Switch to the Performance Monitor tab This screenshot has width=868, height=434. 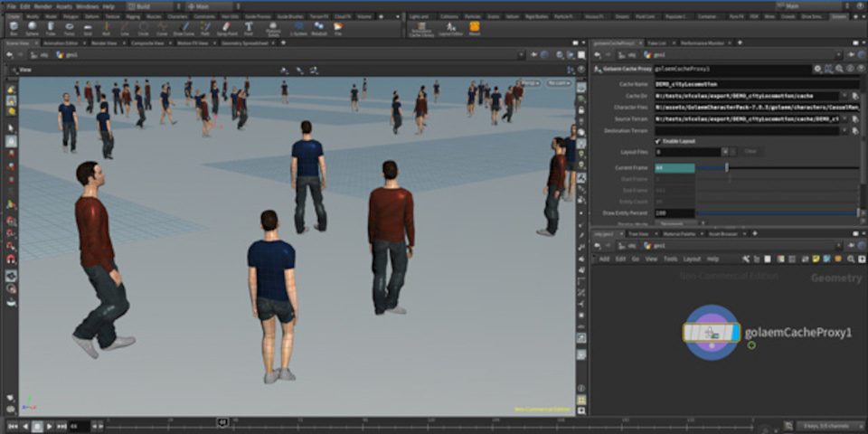[x=702, y=42]
